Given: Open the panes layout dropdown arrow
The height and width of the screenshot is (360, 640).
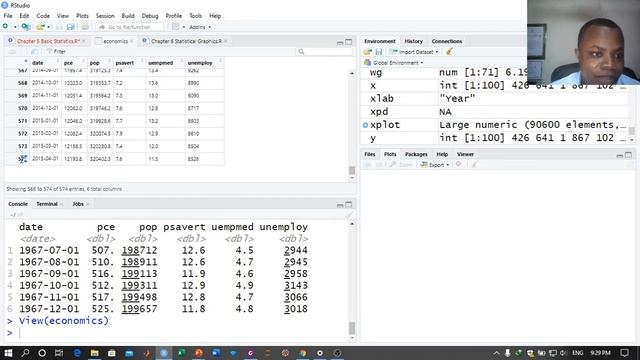Looking at the screenshot, I should pos(184,27).
